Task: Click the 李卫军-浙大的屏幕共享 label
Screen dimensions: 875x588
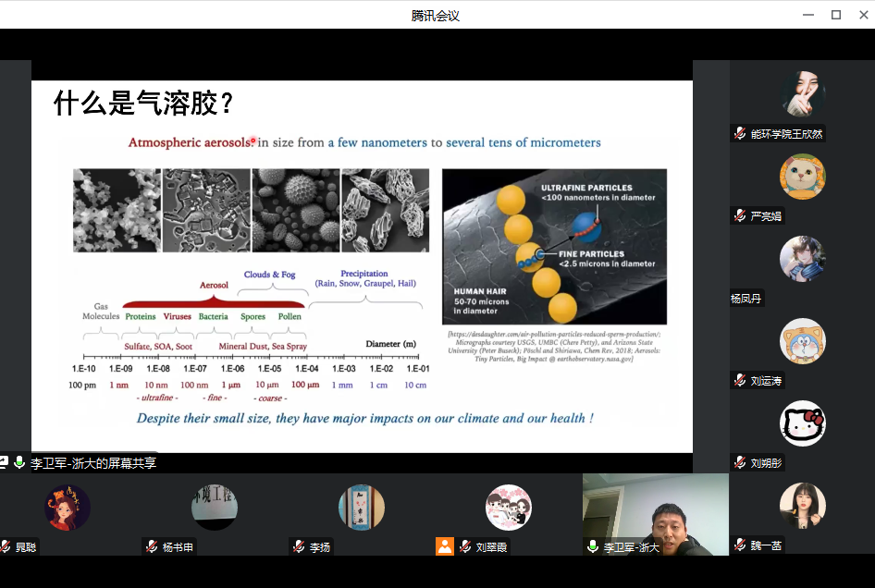Action: (x=92, y=463)
